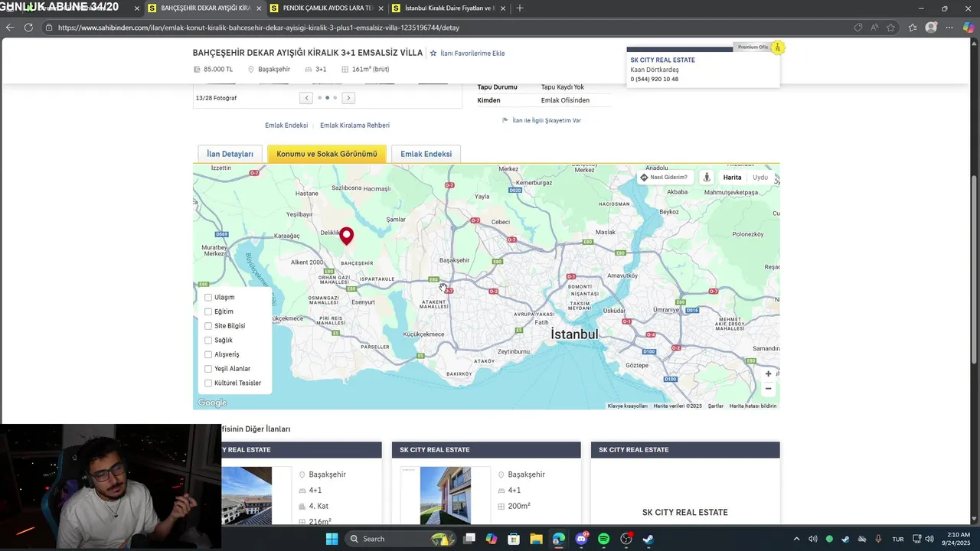
Task: Expand hidden system tray icons chevron
Action: [x=796, y=539]
